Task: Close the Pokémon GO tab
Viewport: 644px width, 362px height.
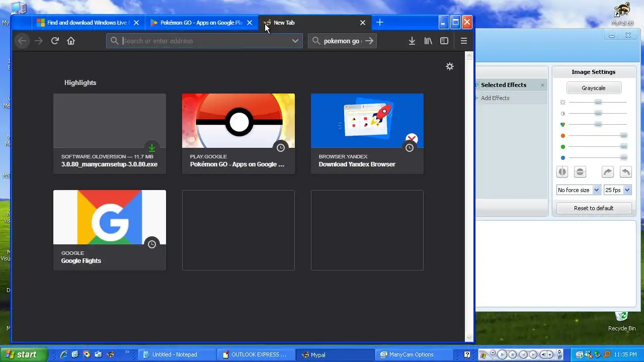Action: click(250, 23)
